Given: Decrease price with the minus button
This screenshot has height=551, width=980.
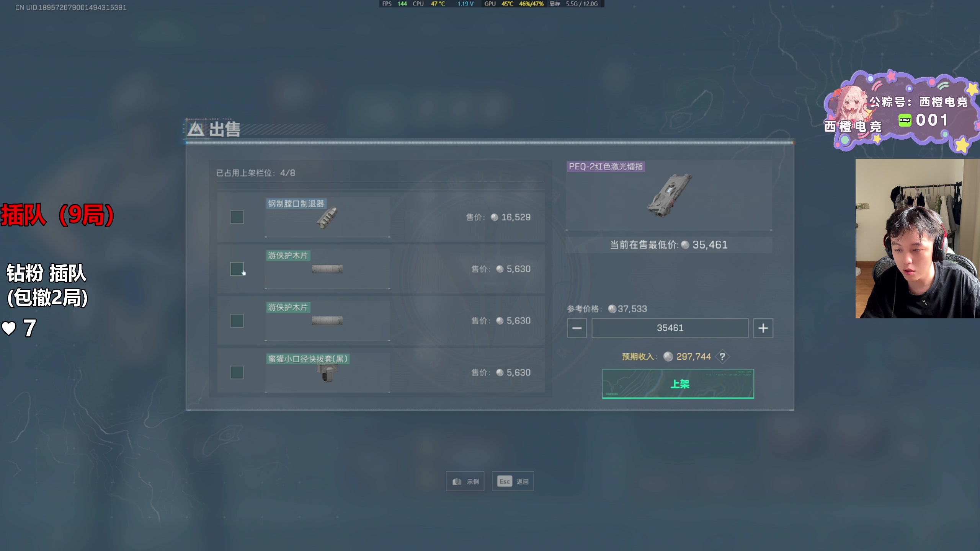Looking at the screenshot, I should (x=577, y=328).
